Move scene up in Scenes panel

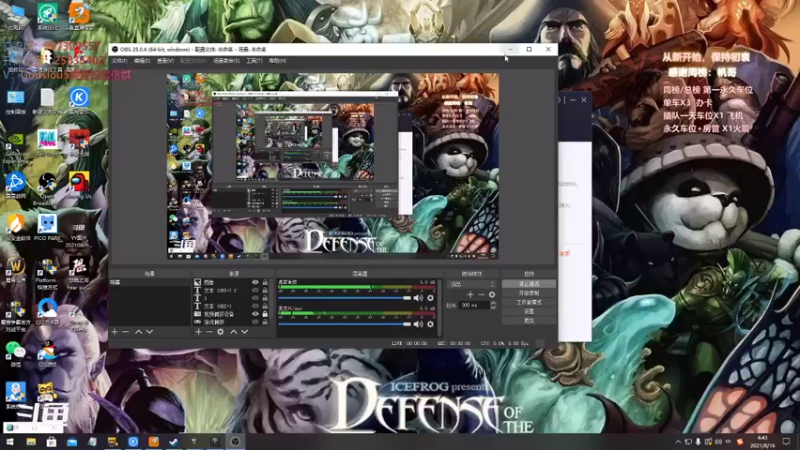click(138, 332)
